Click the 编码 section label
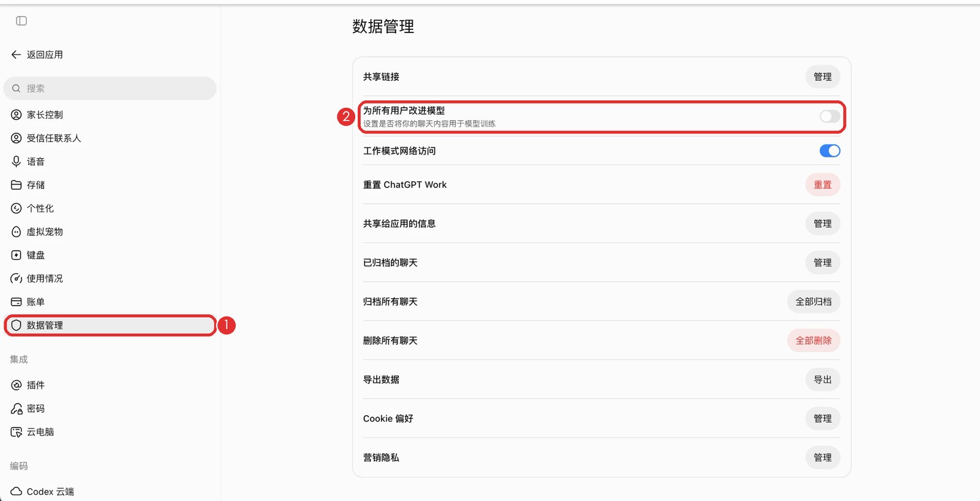 [x=19, y=466]
